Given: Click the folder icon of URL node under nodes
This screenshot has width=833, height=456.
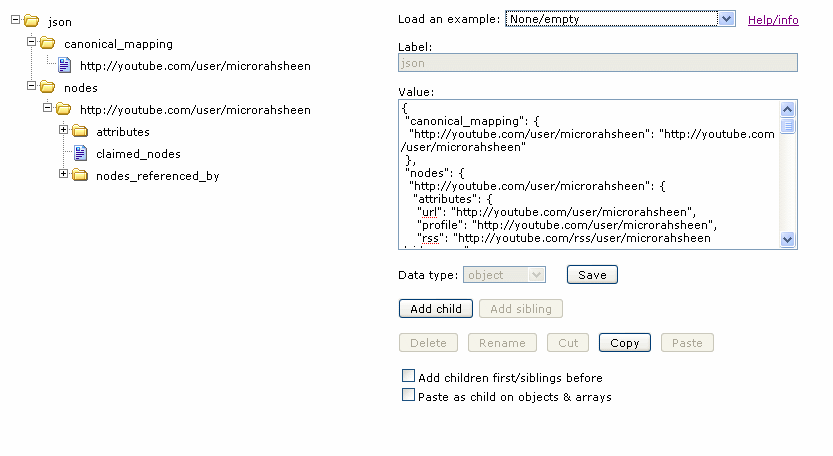Looking at the screenshot, I should [64, 109].
